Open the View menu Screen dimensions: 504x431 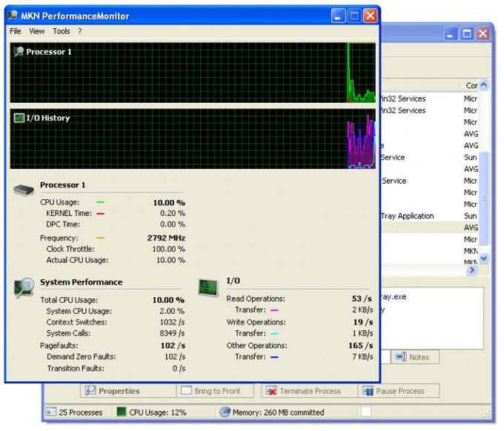pyautogui.click(x=36, y=31)
